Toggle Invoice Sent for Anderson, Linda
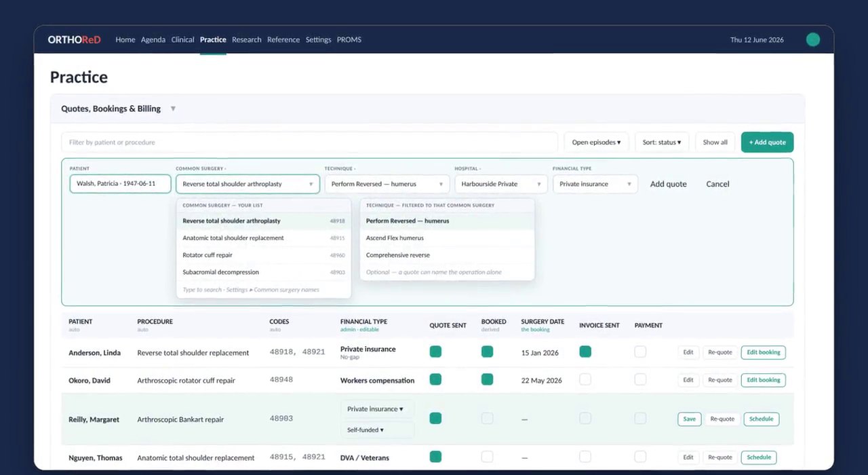868x475 pixels. 585,351
